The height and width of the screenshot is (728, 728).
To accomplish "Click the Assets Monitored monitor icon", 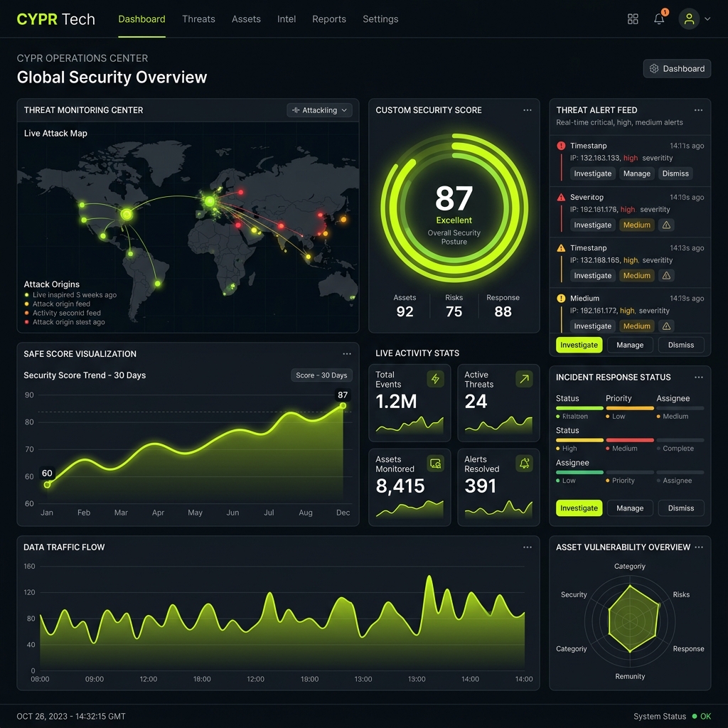I will pyautogui.click(x=436, y=464).
